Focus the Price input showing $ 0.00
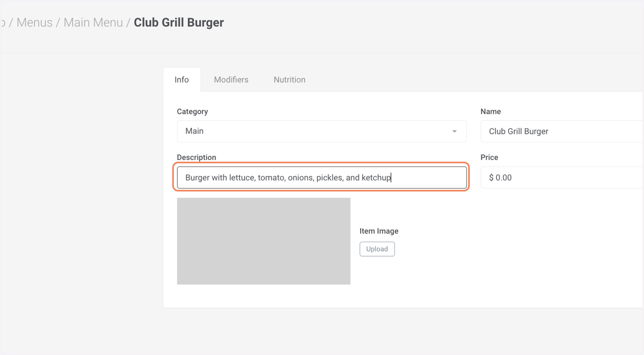644x355 pixels. pos(562,177)
